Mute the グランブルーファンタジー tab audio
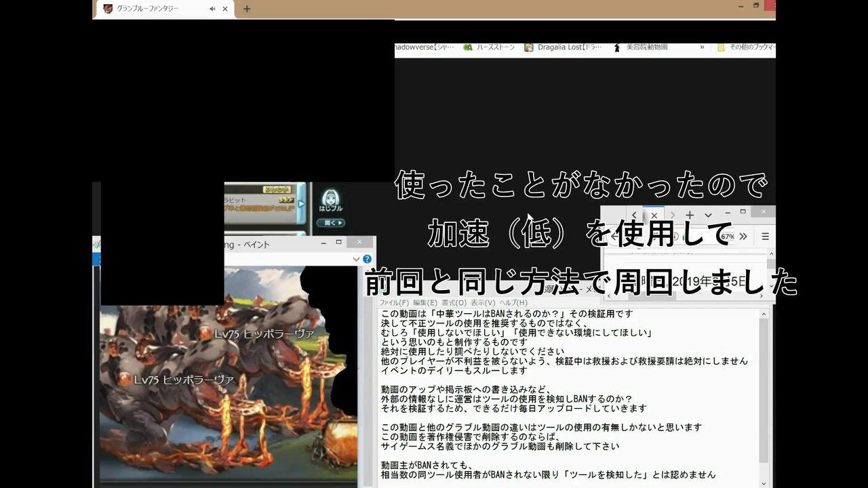Image resolution: width=868 pixels, height=488 pixels. 212,9
